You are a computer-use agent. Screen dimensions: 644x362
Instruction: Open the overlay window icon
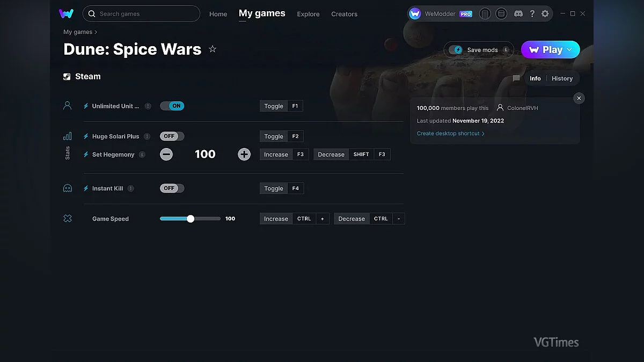[501, 14]
